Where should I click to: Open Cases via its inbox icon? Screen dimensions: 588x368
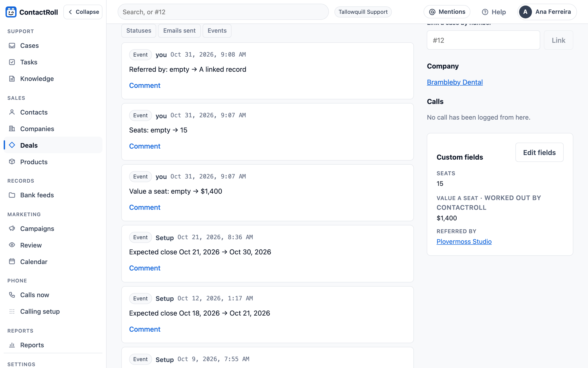(x=12, y=46)
